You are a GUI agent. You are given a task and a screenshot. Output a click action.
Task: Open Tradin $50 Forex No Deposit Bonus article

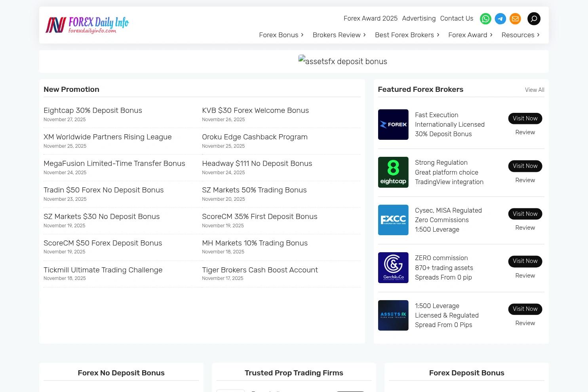(x=103, y=190)
